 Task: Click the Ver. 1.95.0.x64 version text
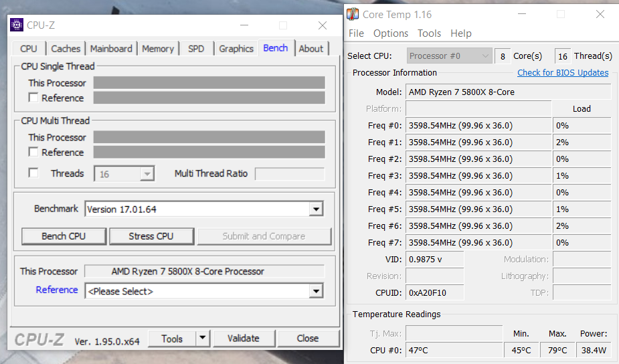pos(107,341)
